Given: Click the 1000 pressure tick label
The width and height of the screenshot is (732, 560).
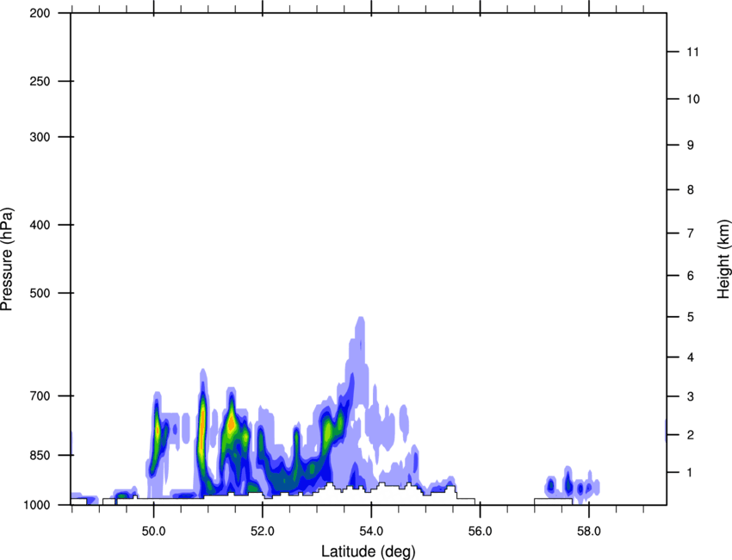Looking at the screenshot, I should click(37, 505).
